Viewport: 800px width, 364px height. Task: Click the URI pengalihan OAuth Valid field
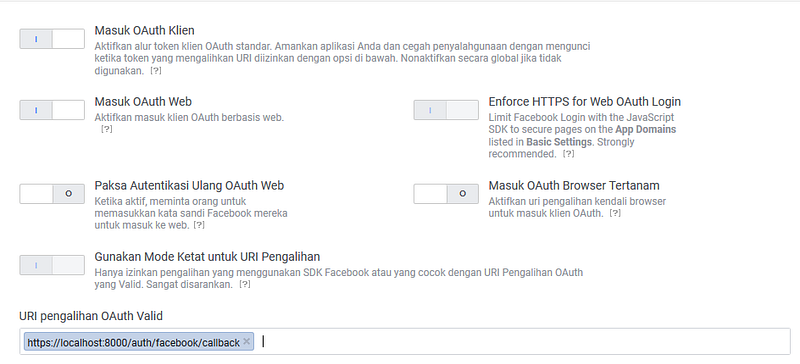405,342
